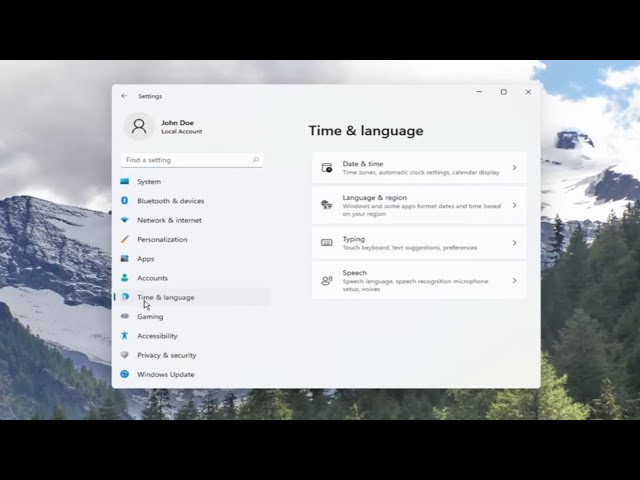Click the Speech person-voice icon
640x480 pixels.
click(327, 280)
